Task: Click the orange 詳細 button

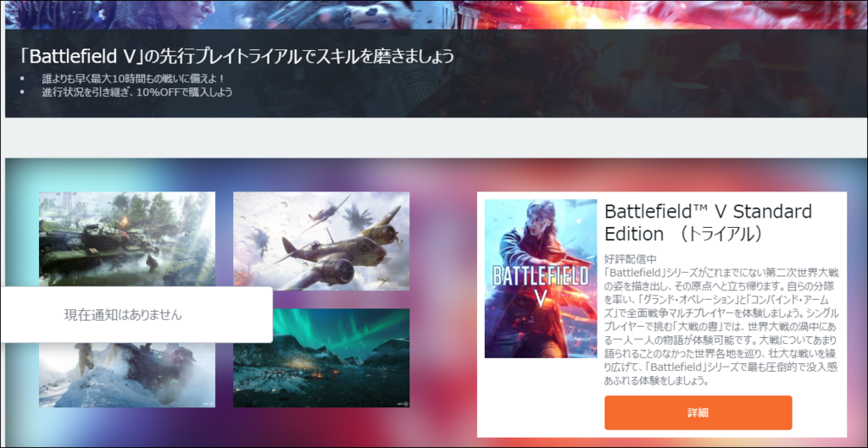Action: pos(698,412)
